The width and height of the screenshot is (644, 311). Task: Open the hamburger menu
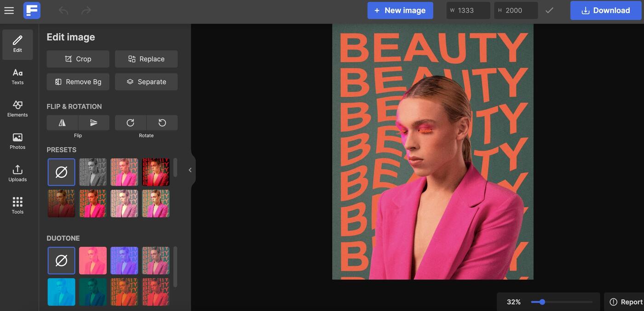pyautogui.click(x=9, y=10)
